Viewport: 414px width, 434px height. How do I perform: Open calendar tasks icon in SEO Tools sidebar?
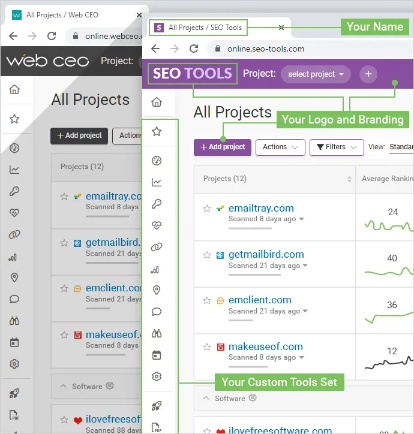point(157,355)
